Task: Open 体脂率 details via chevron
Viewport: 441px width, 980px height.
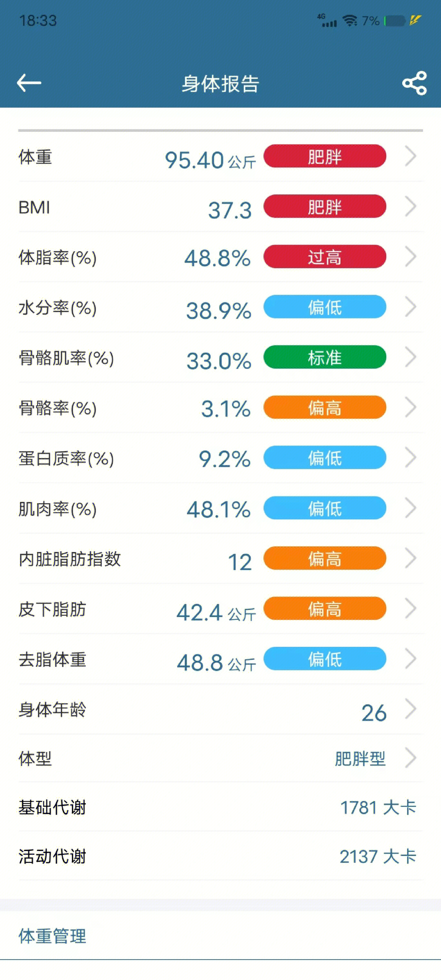Action: click(410, 256)
